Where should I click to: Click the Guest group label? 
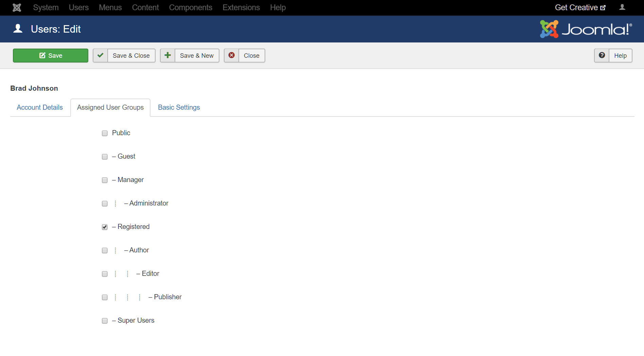[x=126, y=156]
